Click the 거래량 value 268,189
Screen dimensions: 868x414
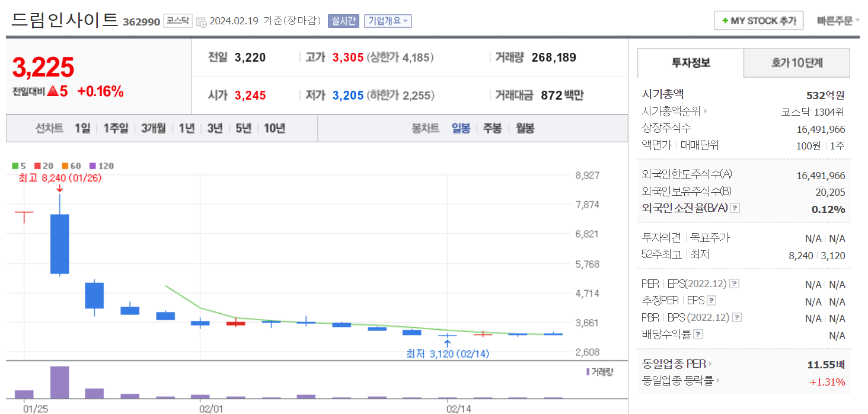[554, 58]
